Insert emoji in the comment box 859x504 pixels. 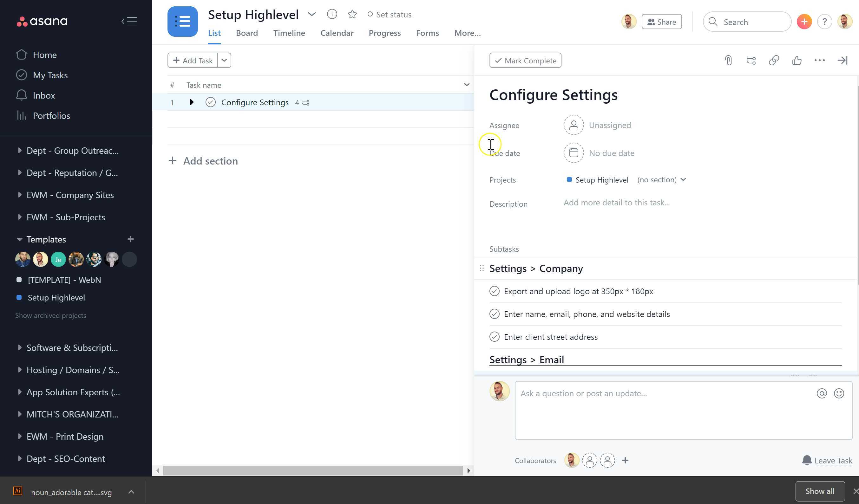tap(839, 393)
